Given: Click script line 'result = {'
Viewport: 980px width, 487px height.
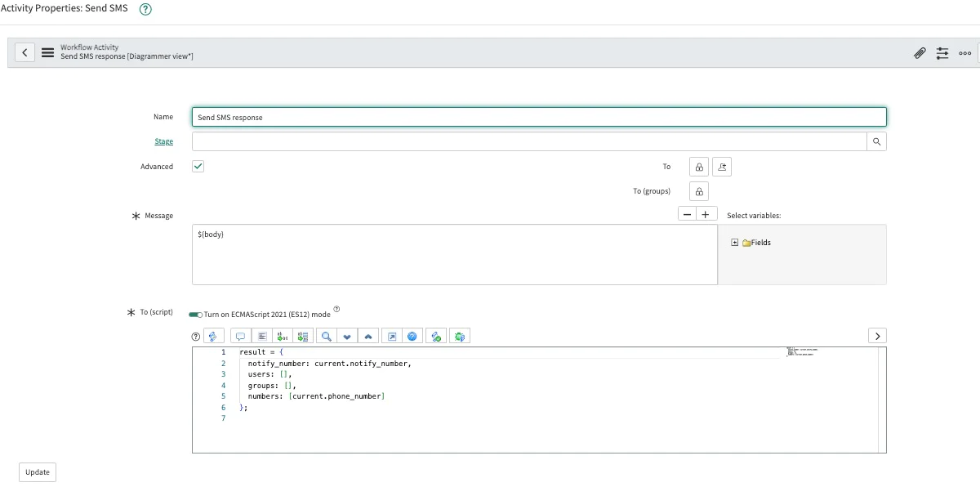Looking at the screenshot, I should coord(261,352).
